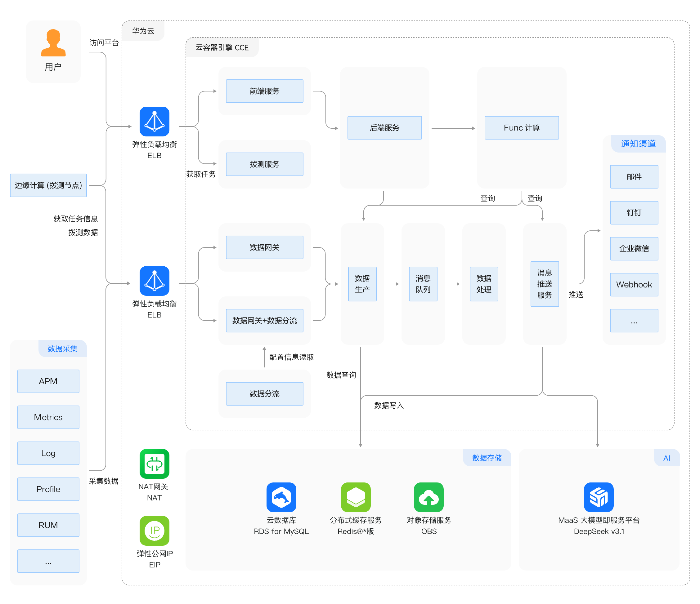Click the OBS object storage cloud icon

click(x=429, y=497)
